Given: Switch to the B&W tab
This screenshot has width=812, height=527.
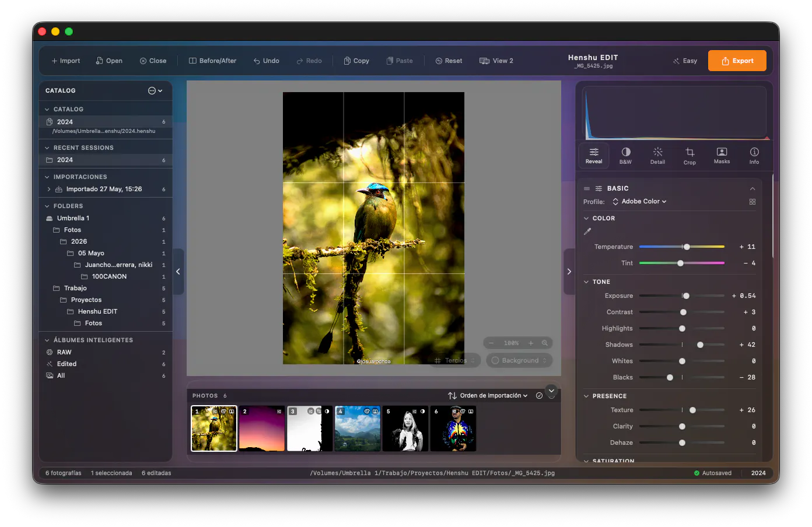Looking at the screenshot, I should tap(625, 156).
